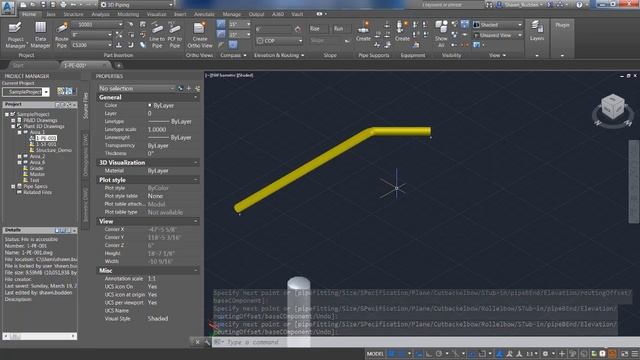Viewport: 640px width, 360px height.
Task: Open the No selection dropdown in Properties
Action: pyautogui.click(x=137, y=88)
